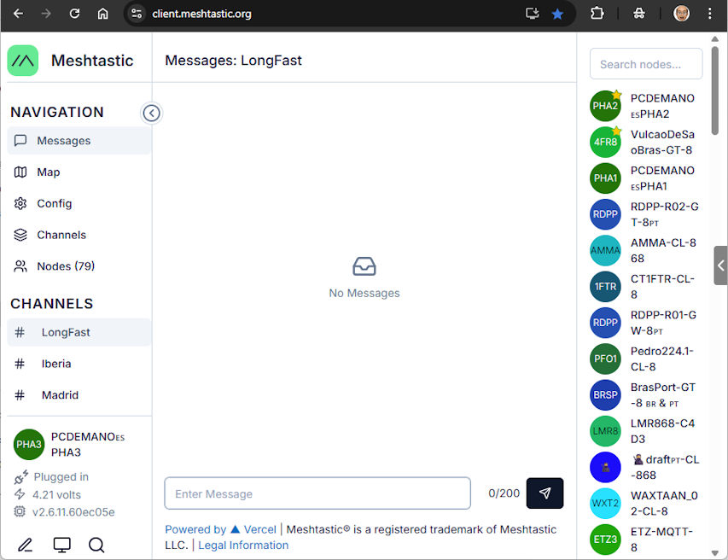Click the 'ETZ-MQTT-8' node name text
Screen dimensions: 728x560
coord(661,540)
